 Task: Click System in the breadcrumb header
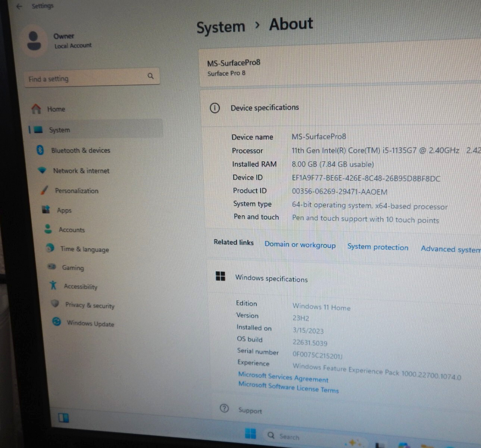point(221,28)
